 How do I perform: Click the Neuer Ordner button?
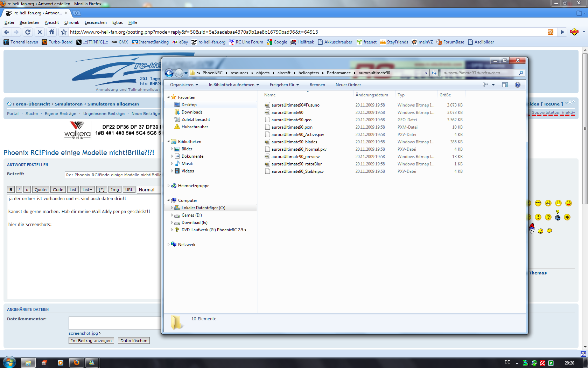pos(348,85)
